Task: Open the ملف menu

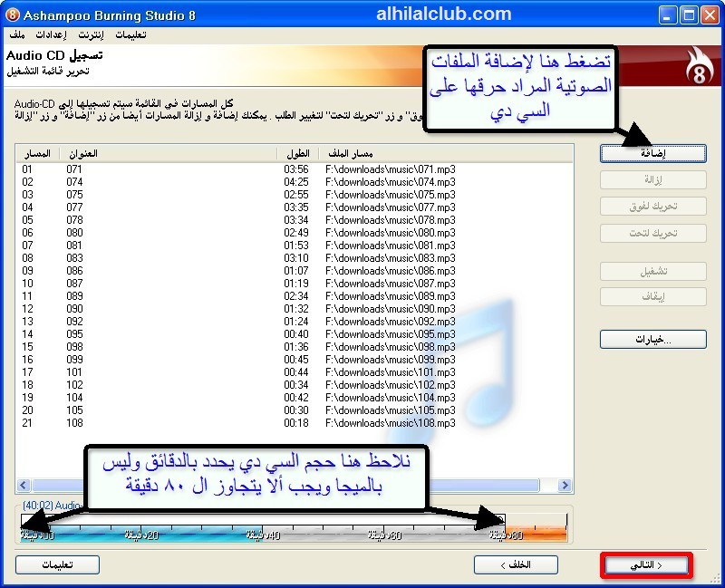Action: coord(16,34)
